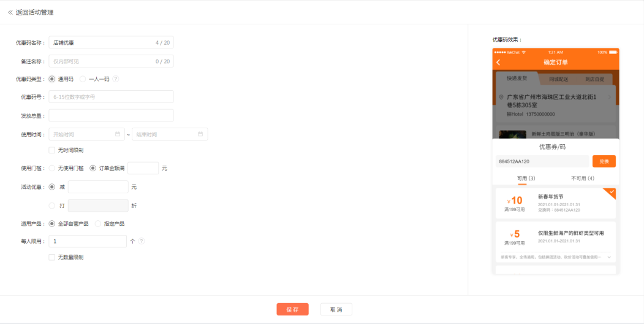Image resolution: width=644 pixels, height=324 pixels.
Task: Switch to 不可用 (4) tab
Action: point(582,179)
